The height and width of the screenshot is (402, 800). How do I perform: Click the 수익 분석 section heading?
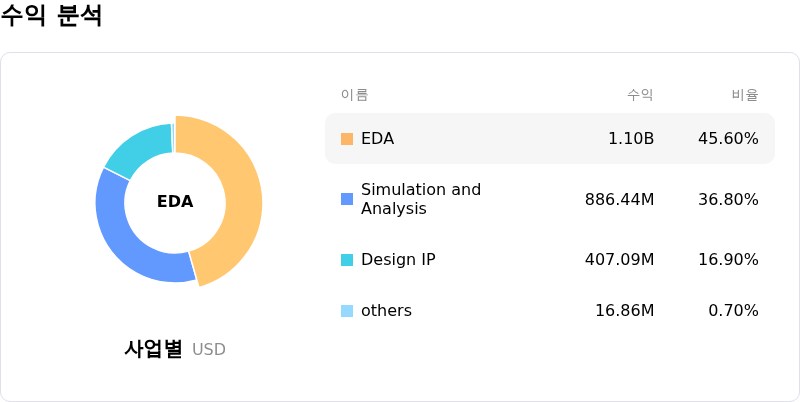(52, 16)
